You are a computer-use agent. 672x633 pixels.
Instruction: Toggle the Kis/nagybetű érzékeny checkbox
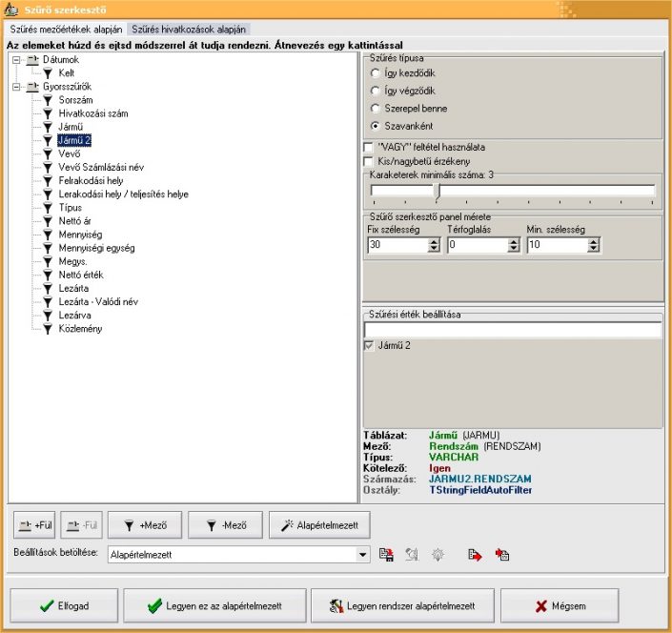point(369,162)
